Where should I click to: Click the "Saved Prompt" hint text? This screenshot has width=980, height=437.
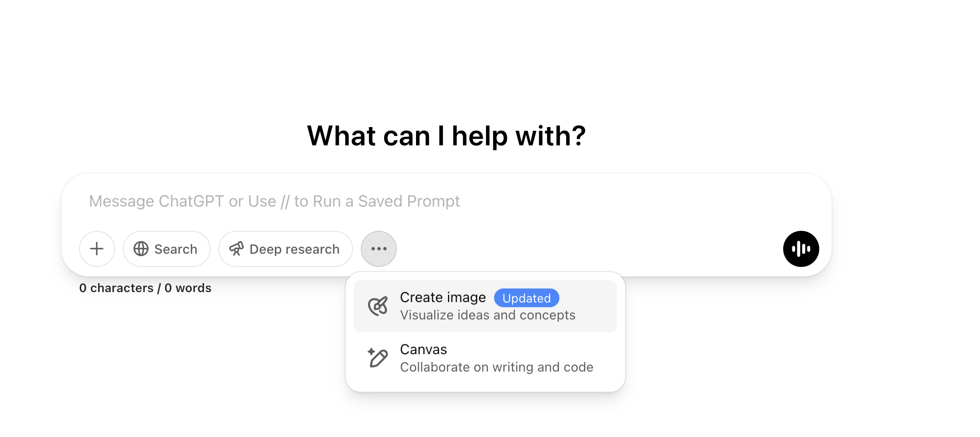409,201
